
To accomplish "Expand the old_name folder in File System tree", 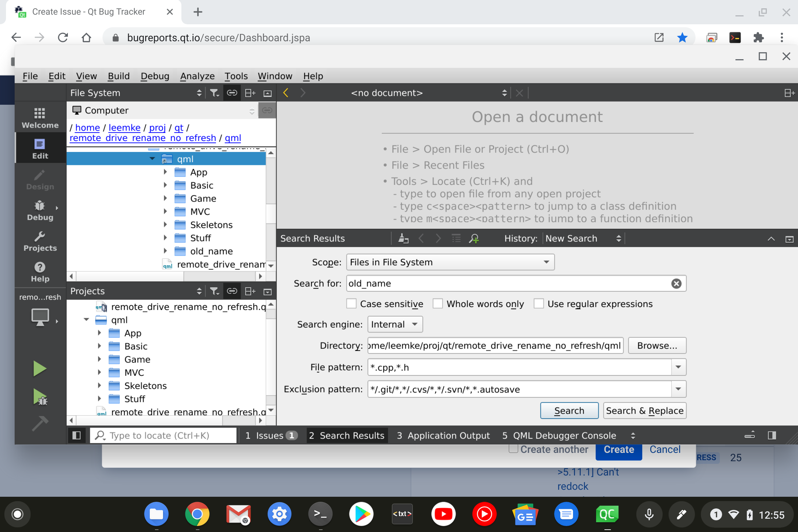I will pyautogui.click(x=165, y=251).
